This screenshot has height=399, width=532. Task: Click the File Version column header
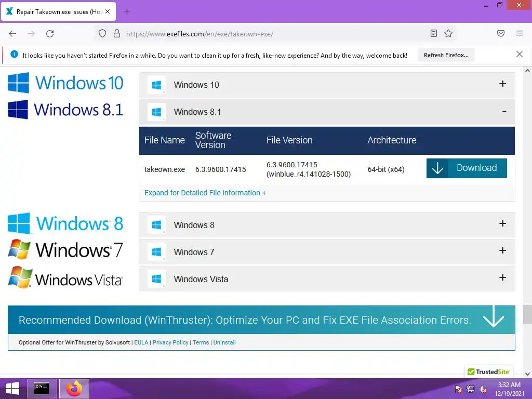(289, 140)
